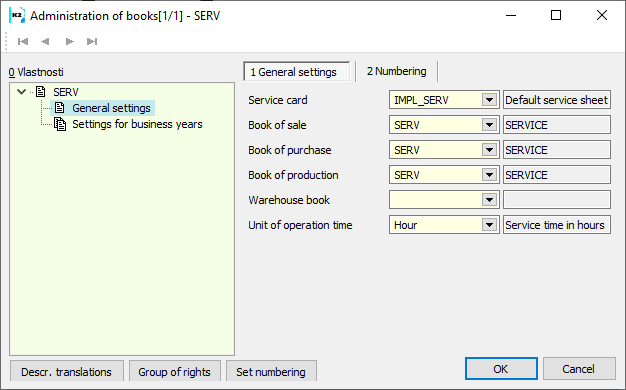Open Group of rights button
The width and height of the screenshot is (626, 390).
(x=174, y=371)
